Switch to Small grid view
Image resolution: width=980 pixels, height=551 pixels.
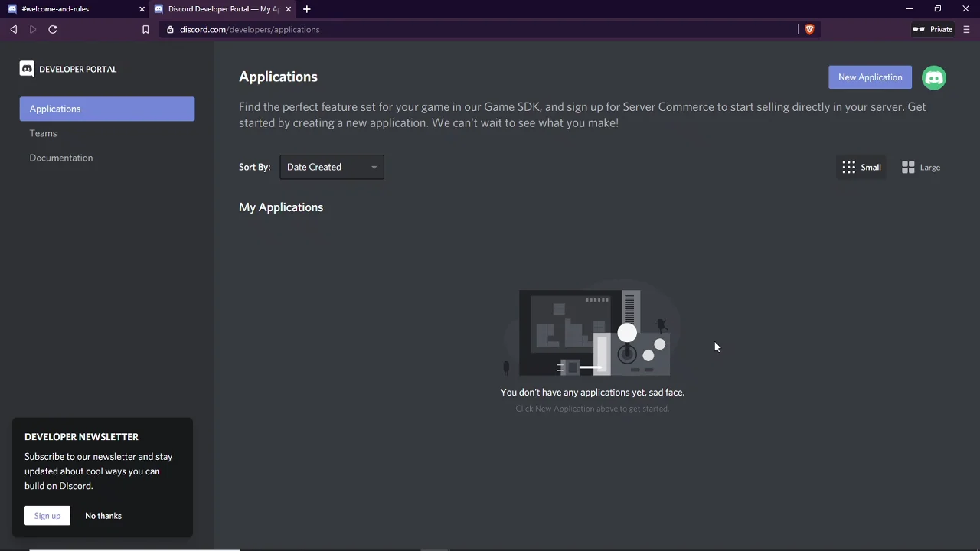(x=862, y=167)
